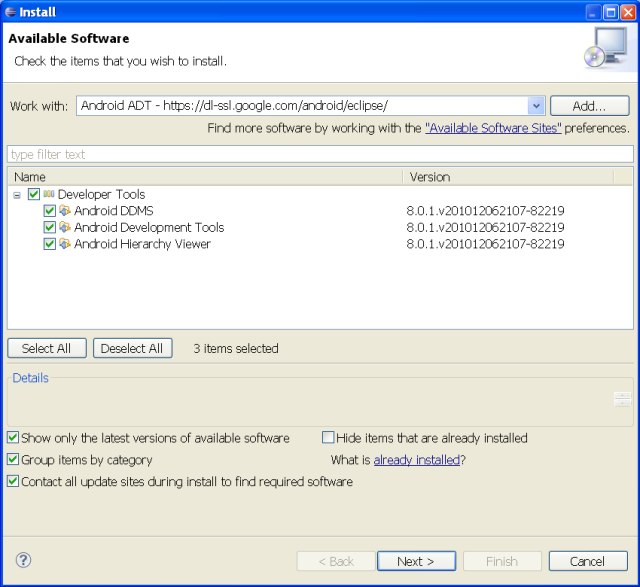Open the Available Software Sites link
The image size is (640, 587).
493,128
